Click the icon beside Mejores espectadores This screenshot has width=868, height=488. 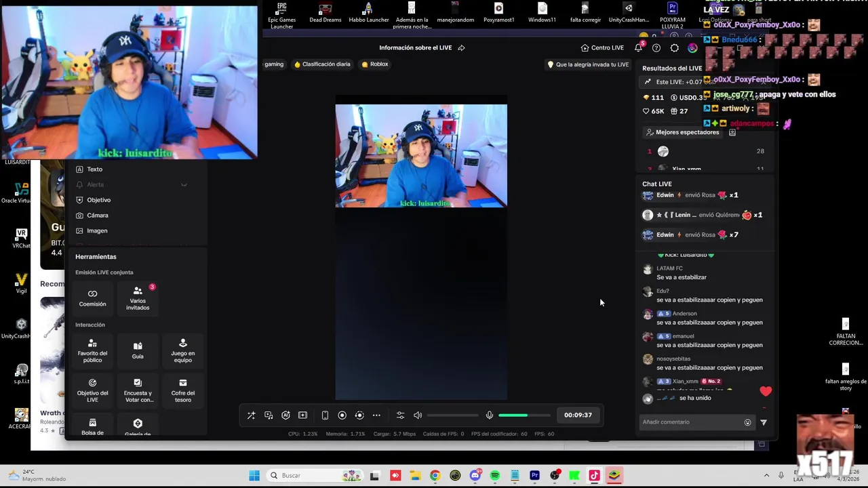pyautogui.click(x=732, y=132)
